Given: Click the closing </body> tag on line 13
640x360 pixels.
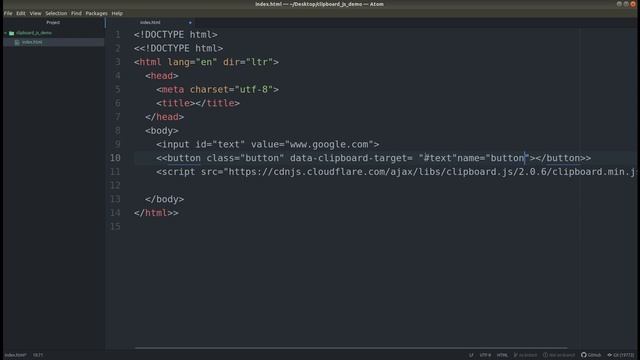Looking at the screenshot, I should click(x=164, y=199).
